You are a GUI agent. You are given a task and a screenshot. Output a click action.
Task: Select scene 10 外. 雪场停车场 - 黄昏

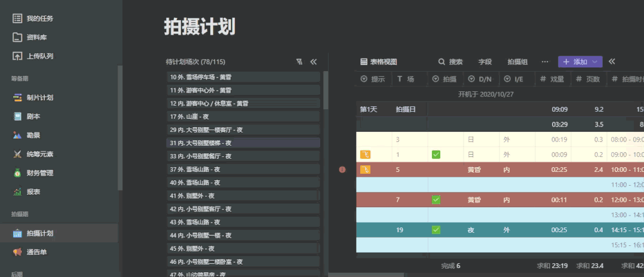pyautogui.click(x=243, y=77)
